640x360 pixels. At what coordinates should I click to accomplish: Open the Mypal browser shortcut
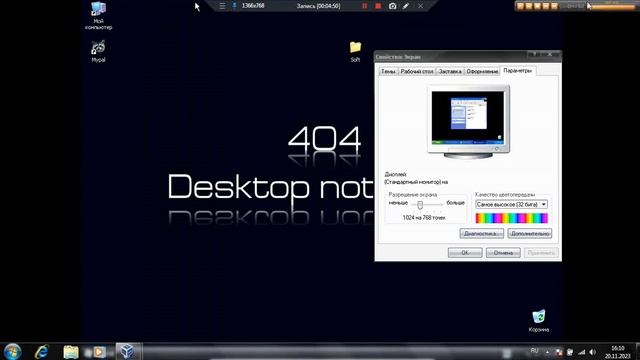98,51
